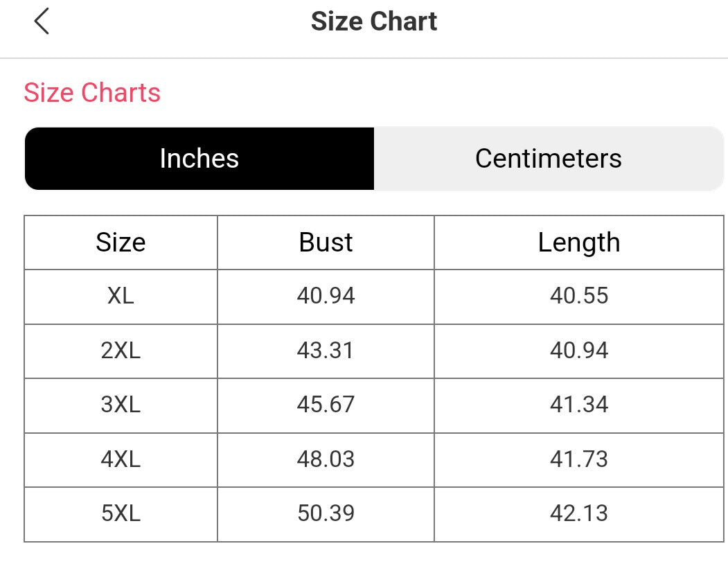Click the 40.55 length value
The width and height of the screenshot is (728, 564).
tap(579, 296)
